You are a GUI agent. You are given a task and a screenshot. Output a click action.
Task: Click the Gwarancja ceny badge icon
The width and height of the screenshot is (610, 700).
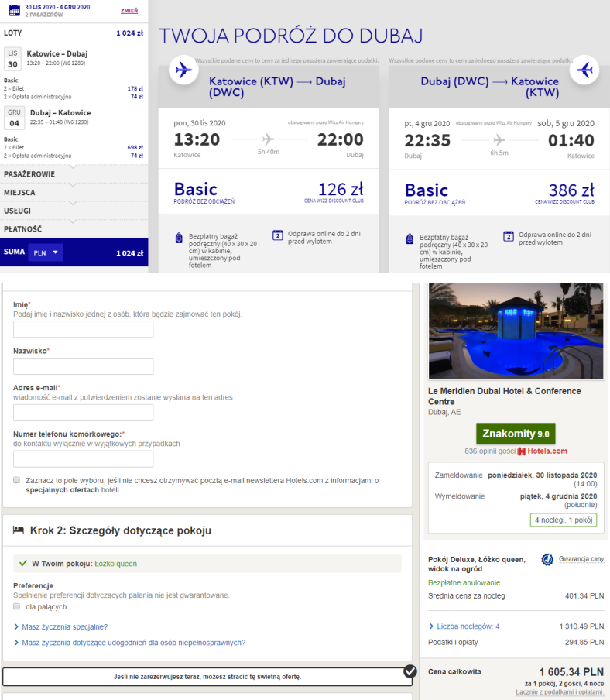click(547, 559)
